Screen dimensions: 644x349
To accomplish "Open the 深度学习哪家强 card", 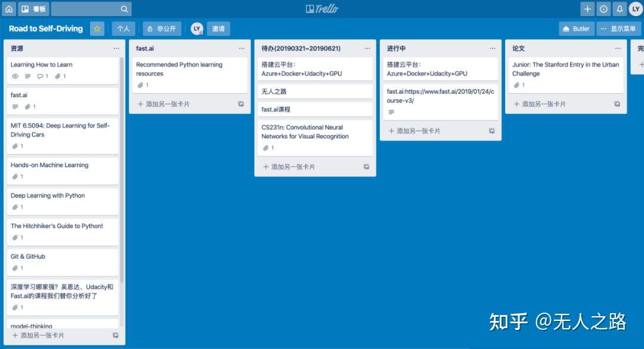I will point(63,297).
